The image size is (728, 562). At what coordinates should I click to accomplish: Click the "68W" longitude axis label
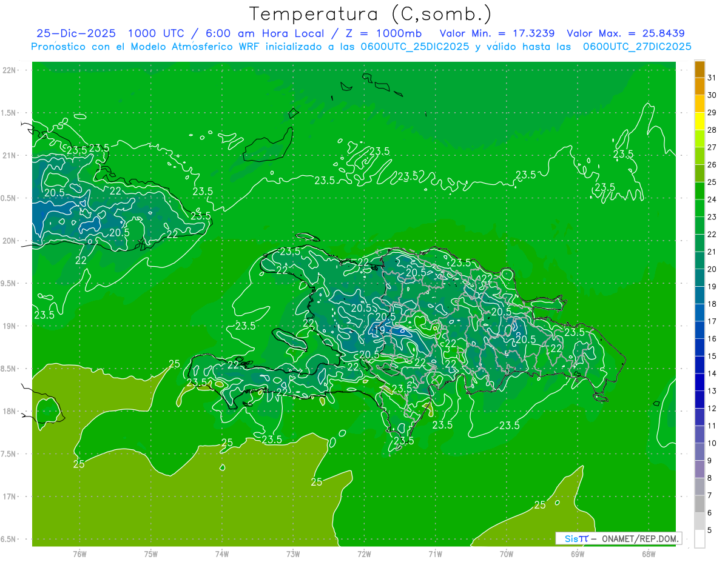[648, 554]
